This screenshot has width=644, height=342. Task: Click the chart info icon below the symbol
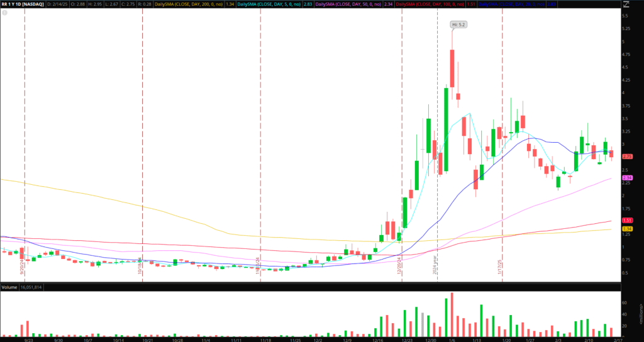[4, 13]
